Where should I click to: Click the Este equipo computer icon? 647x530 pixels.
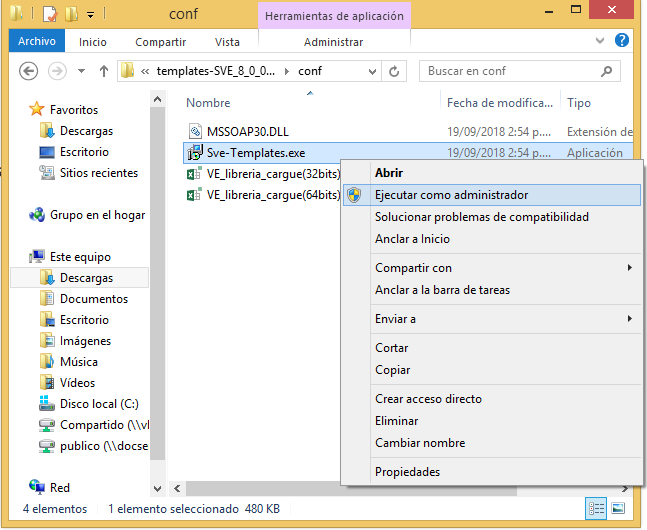click(37, 256)
